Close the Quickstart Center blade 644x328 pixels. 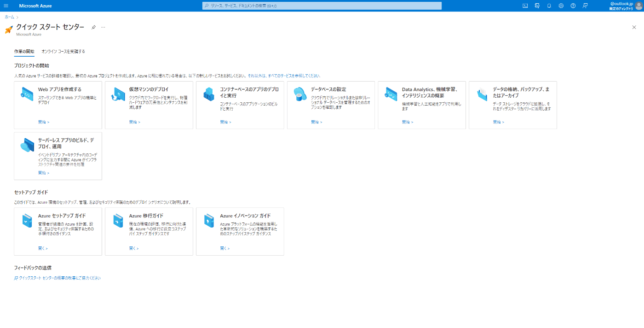(x=634, y=27)
